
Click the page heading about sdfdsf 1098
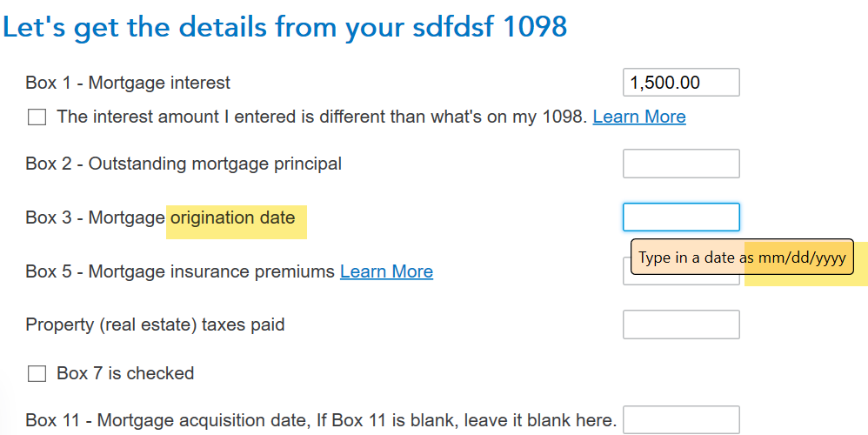tap(285, 26)
